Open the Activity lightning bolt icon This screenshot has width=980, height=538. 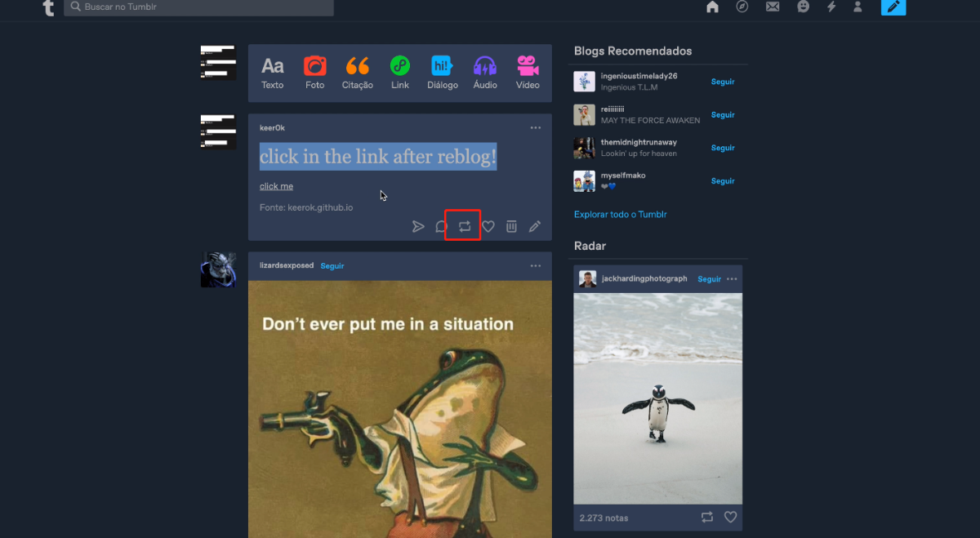[831, 7]
